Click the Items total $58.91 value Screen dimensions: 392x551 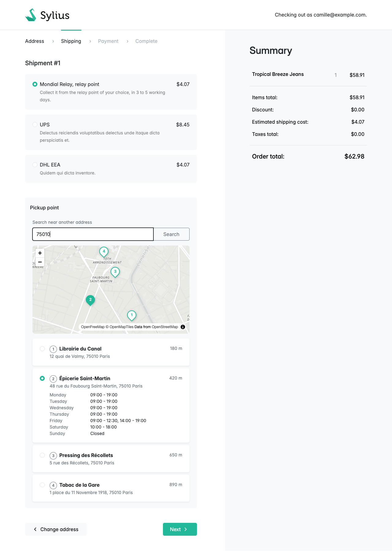(x=357, y=97)
